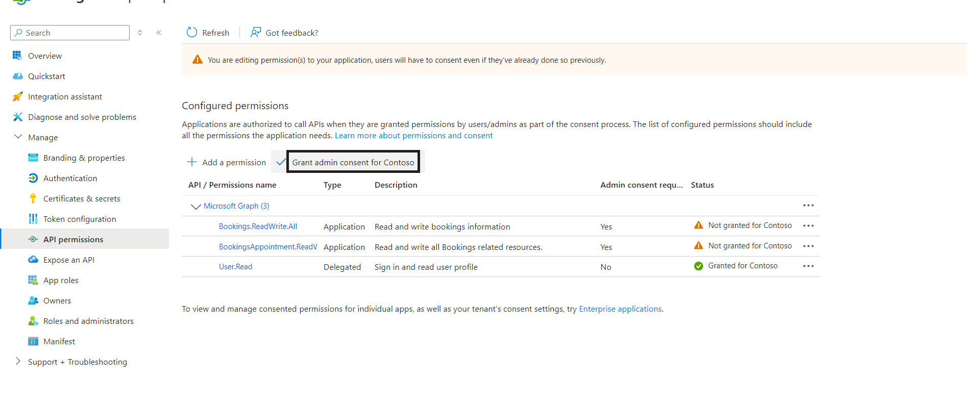This screenshot has height=406, width=980.
Task: Open the ellipsis menu for BookingsAppointment.ReadWrite
Action: [x=808, y=246]
